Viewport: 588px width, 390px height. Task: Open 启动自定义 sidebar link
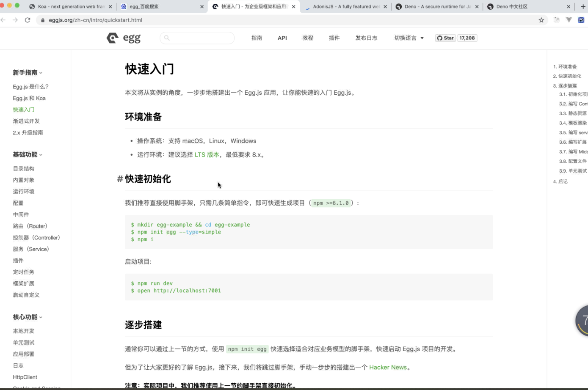26,295
